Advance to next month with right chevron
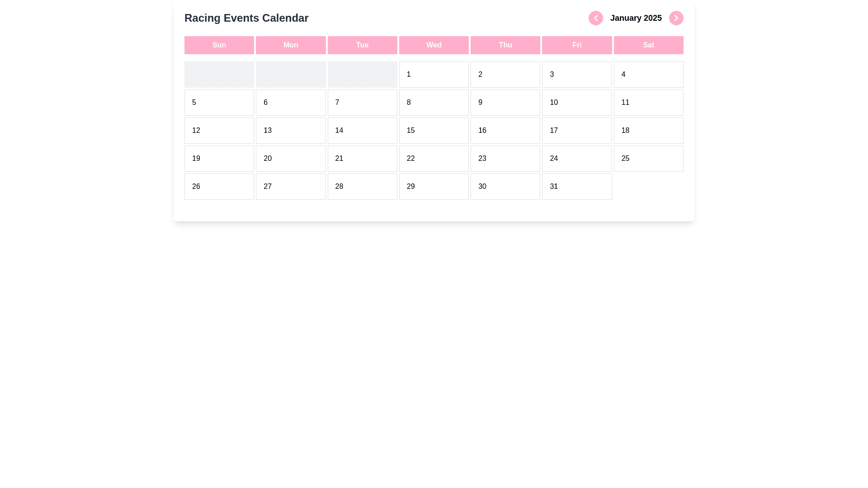 [676, 18]
